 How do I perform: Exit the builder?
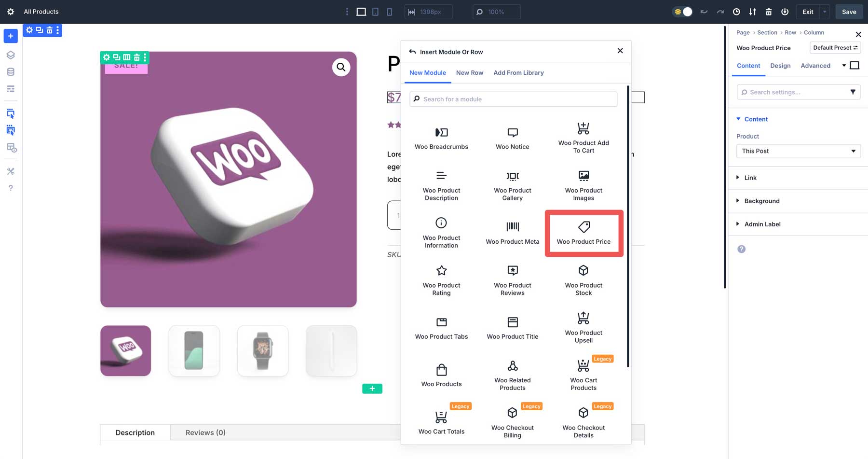tap(807, 12)
